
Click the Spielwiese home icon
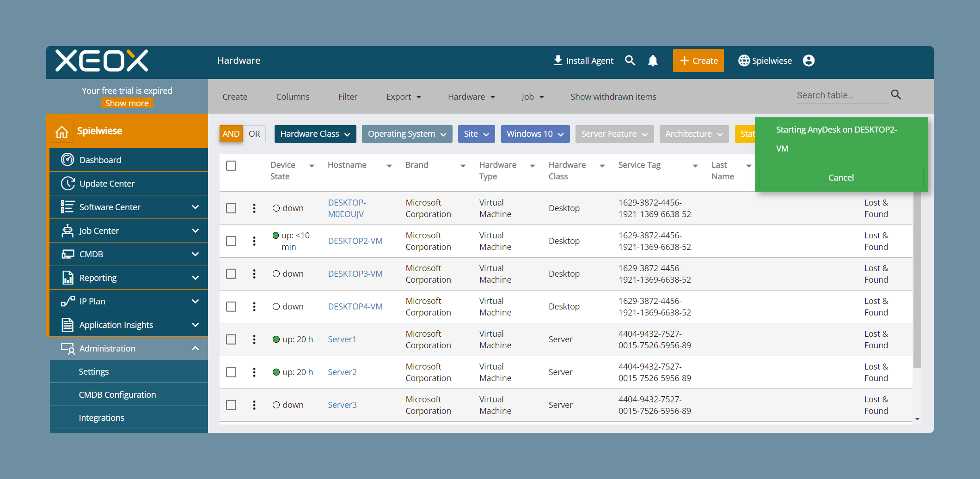point(62,132)
